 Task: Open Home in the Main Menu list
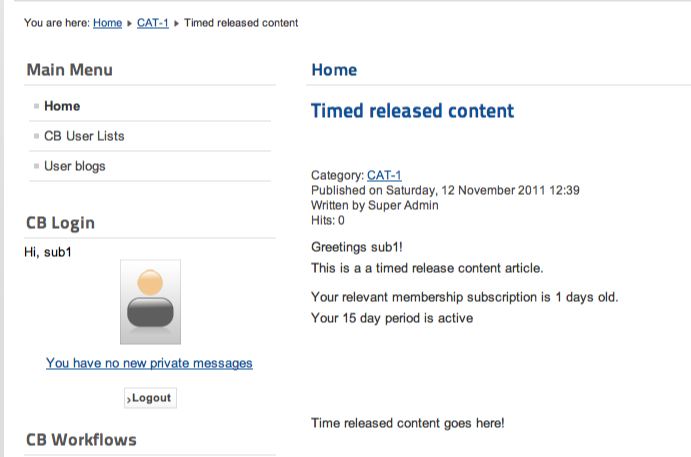(x=62, y=106)
